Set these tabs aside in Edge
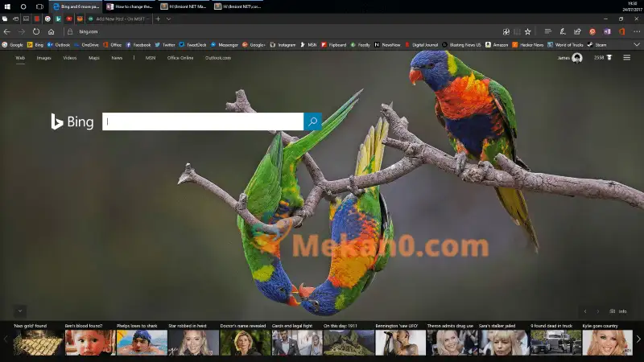The image size is (644, 362). click(15, 19)
